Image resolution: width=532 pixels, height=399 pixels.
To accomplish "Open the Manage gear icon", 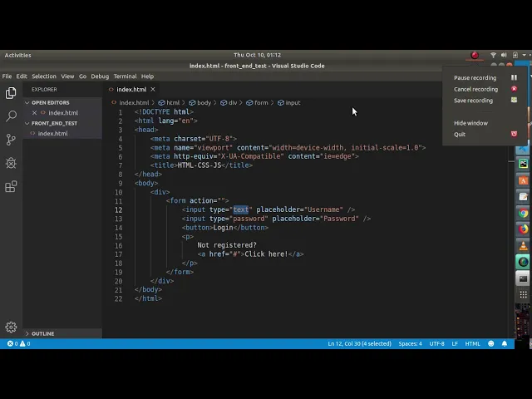I will tap(11, 327).
